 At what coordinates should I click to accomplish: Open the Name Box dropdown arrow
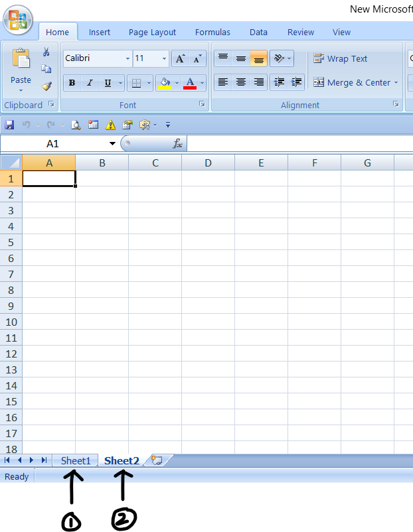(x=112, y=144)
